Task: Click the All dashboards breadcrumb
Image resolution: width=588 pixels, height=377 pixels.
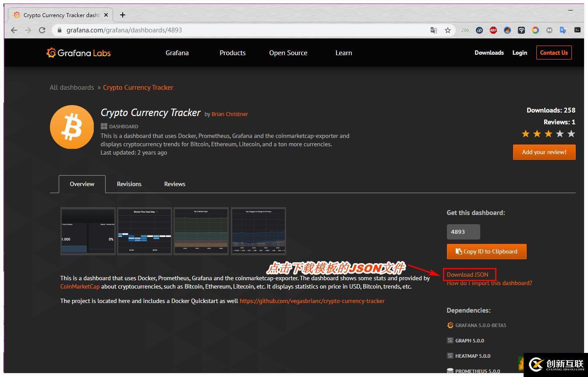Action: tap(72, 88)
